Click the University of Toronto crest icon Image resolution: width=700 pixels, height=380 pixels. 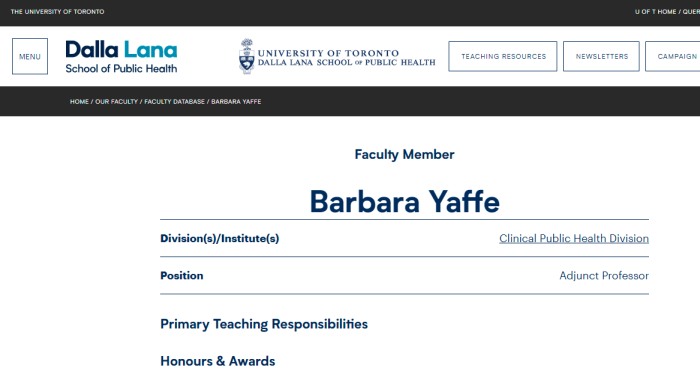click(246, 56)
